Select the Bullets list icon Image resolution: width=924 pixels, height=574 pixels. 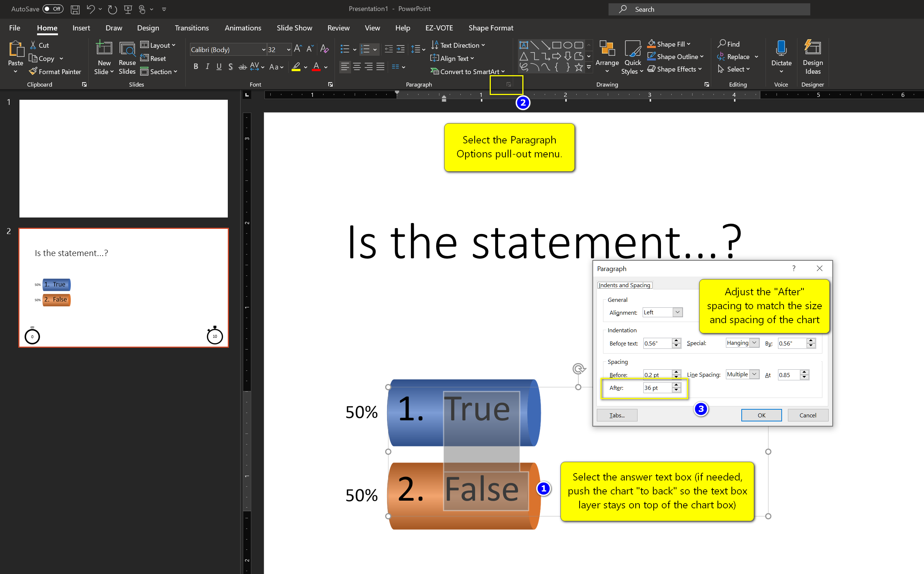point(344,49)
